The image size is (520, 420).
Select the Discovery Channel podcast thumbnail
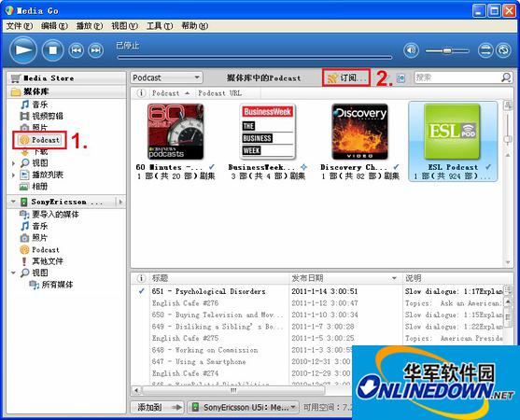[359, 132]
